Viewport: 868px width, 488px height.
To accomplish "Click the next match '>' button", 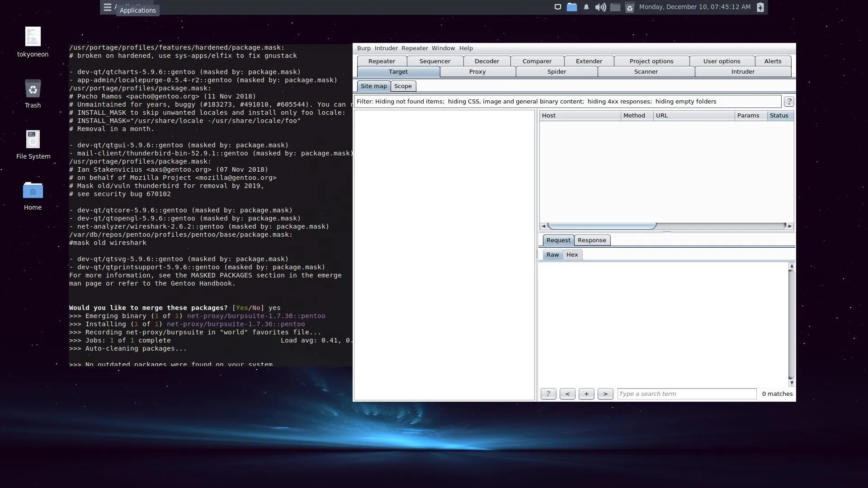I will pyautogui.click(x=605, y=394).
